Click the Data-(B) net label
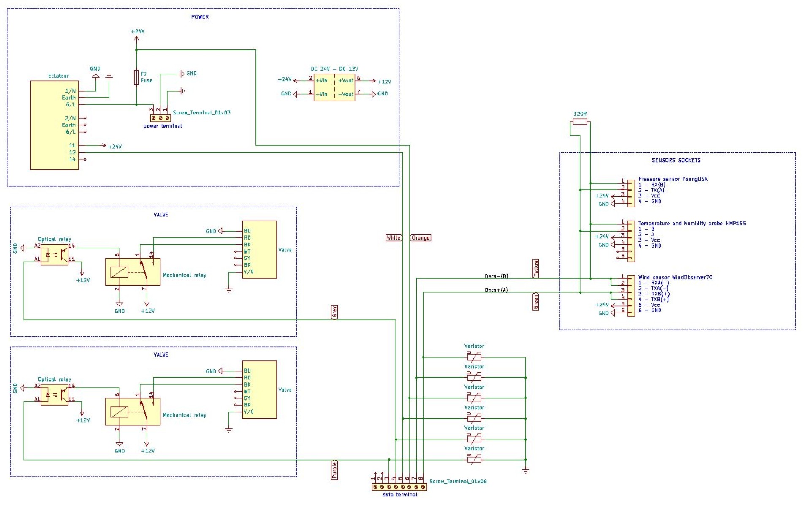The height and width of the screenshot is (507, 812). 496,276
